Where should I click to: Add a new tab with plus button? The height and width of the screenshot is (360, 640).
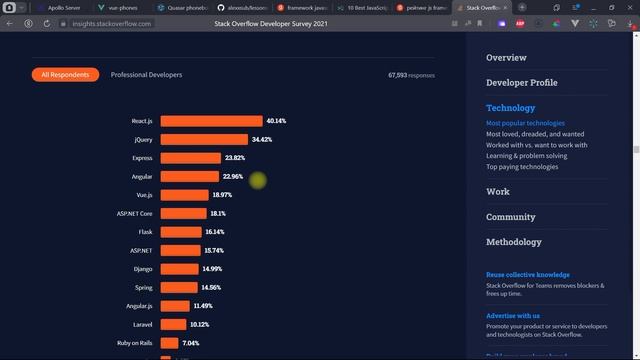pyautogui.click(x=522, y=7)
